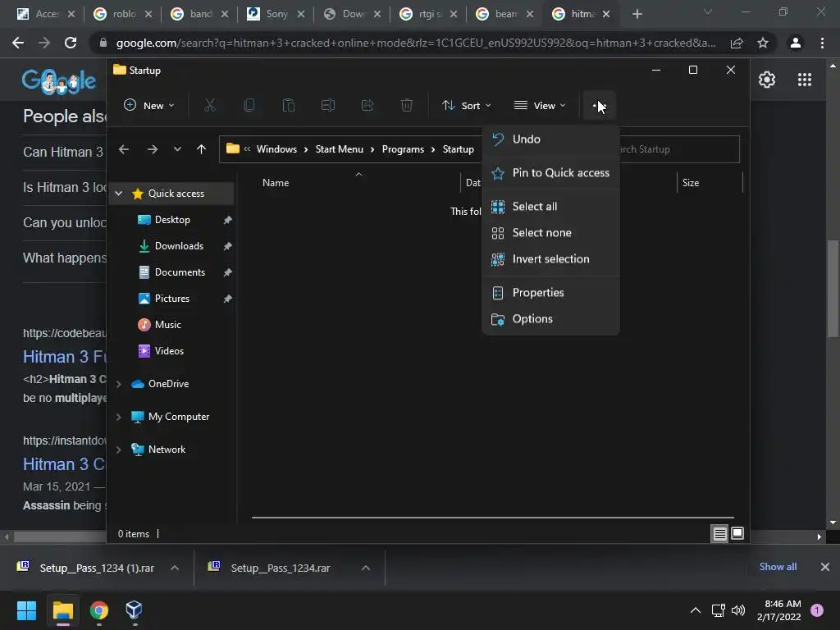Open Setup__Pass_1234.rar download item
Viewport: 840px width, 630px height.
point(279,568)
